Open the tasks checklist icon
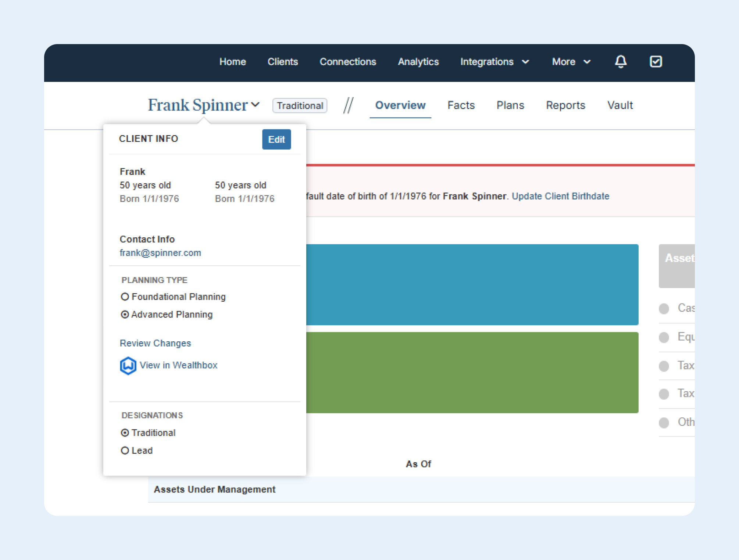The width and height of the screenshot is (739, 560). (x=656, y=61)
